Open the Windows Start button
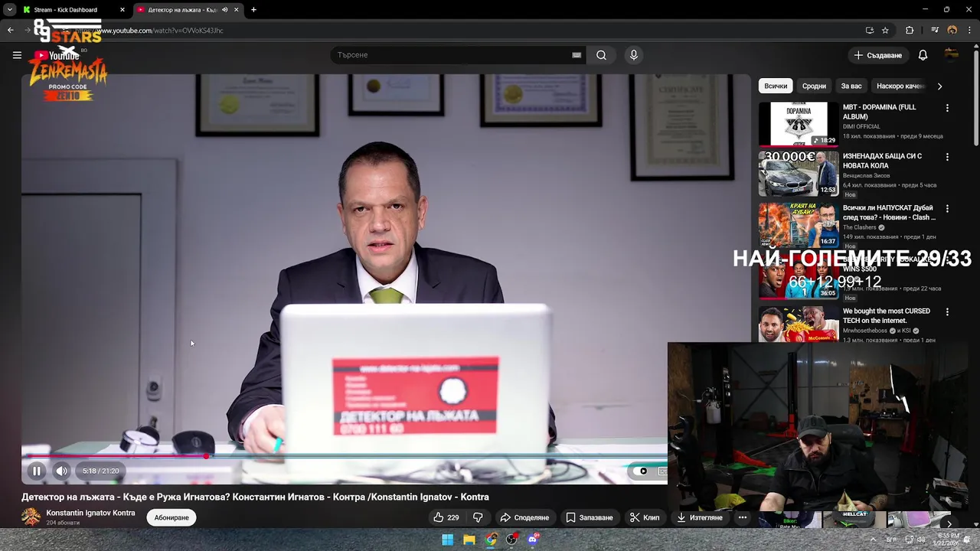The image size is (980, 551). coord(448,540)
